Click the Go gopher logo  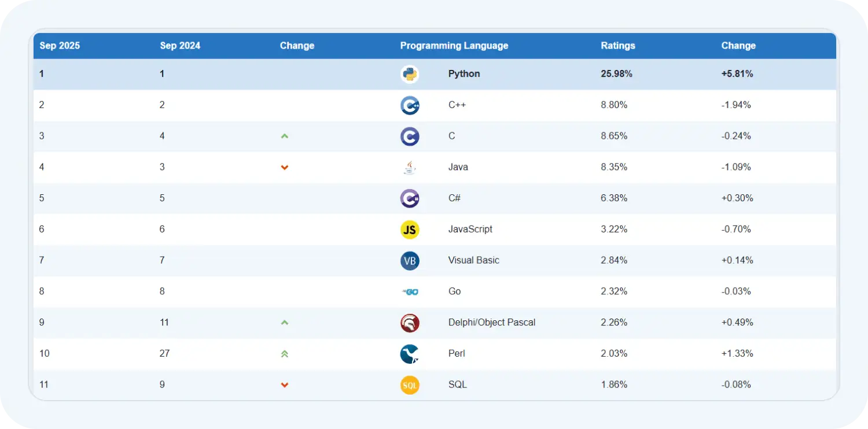[x=410, y=292]
